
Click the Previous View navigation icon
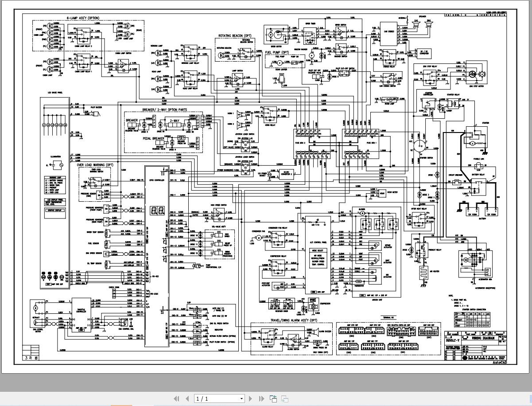pyautogui.click(x=273, y=398)
